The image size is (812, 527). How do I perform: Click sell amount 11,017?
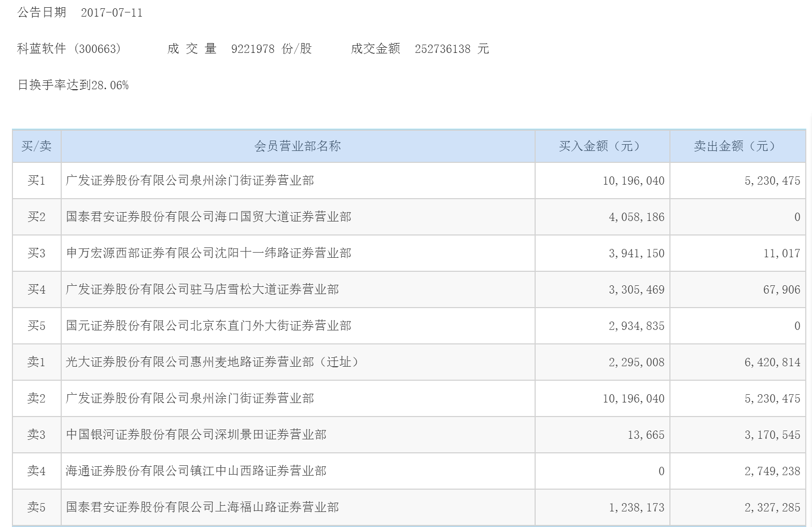pos(782,254)
